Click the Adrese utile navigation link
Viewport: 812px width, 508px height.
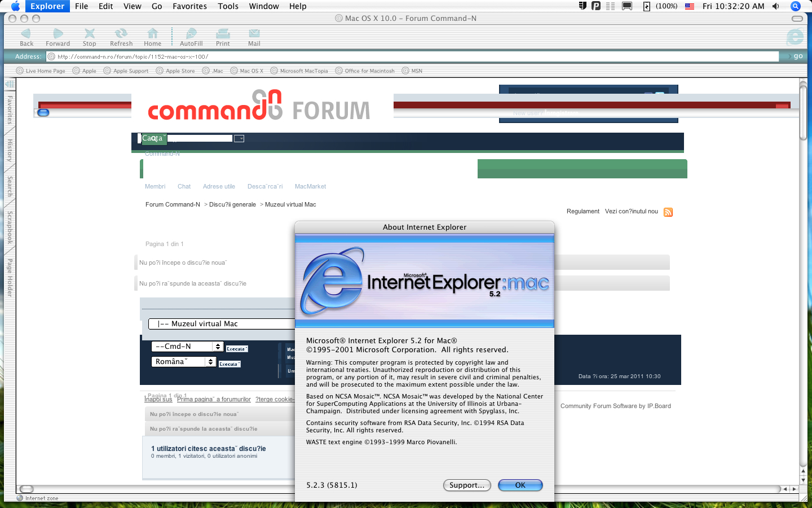[x=219, y=186]
